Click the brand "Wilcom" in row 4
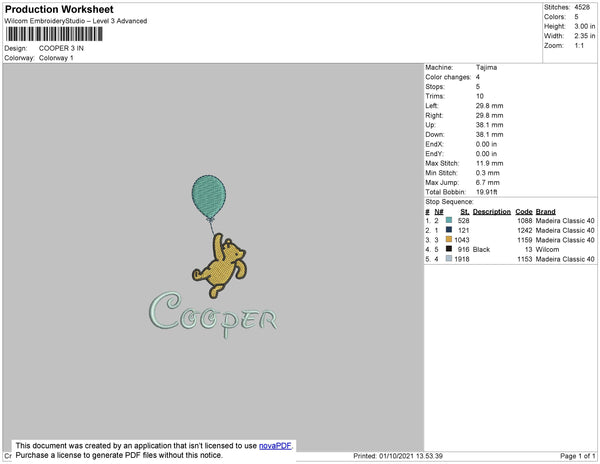This screenshot has width=600, height=464. point(547,249)
